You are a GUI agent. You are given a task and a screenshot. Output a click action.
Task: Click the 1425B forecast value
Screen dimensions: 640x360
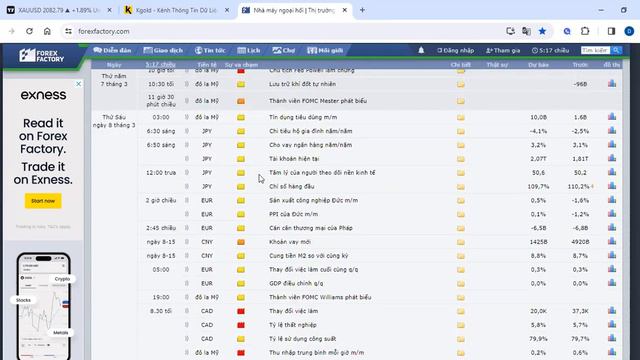(538, 242)
